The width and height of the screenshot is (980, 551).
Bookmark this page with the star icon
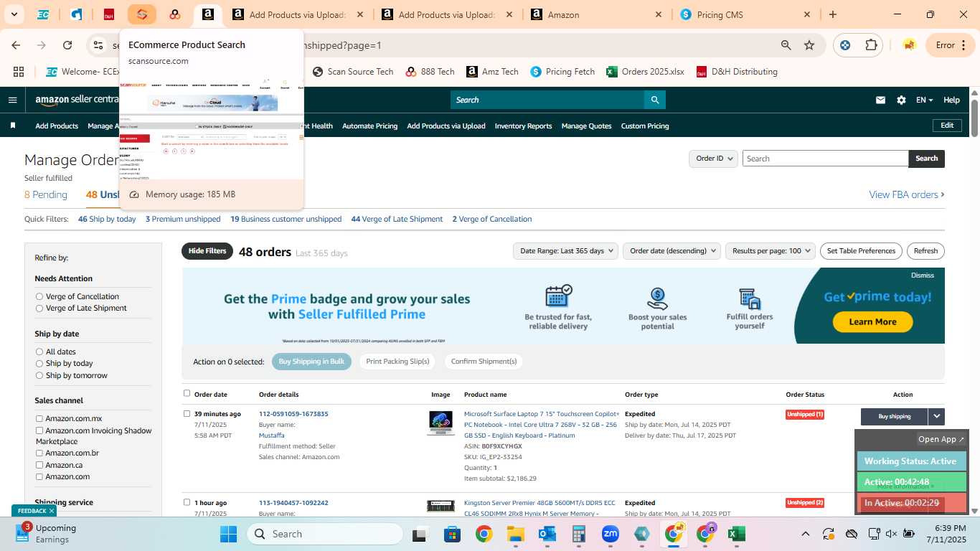pyautogui.click(x=809, y=45)
